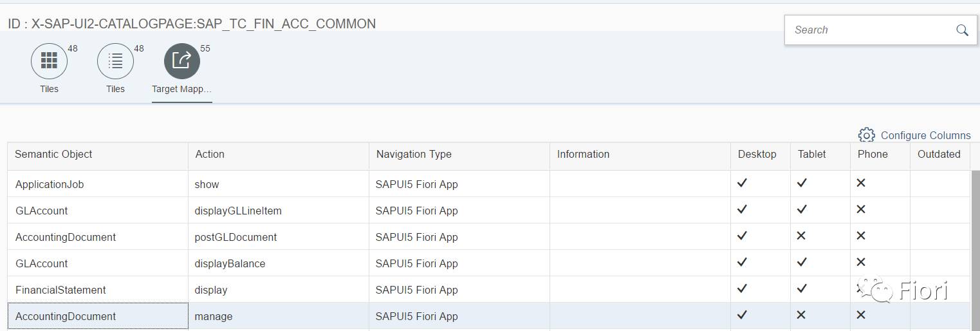The image size is (980, 331).
Task: Click the Desktop checkmark in the manage row
Action: (x=742, y=316)
